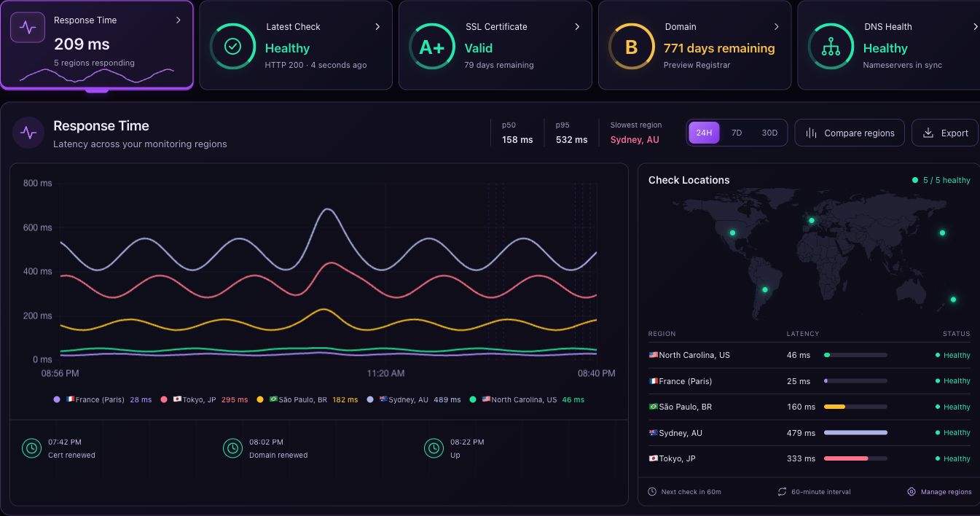Toggle Sydney, AU series in chart legend
Screen dimensions: 980x516
tap(414, 399)
